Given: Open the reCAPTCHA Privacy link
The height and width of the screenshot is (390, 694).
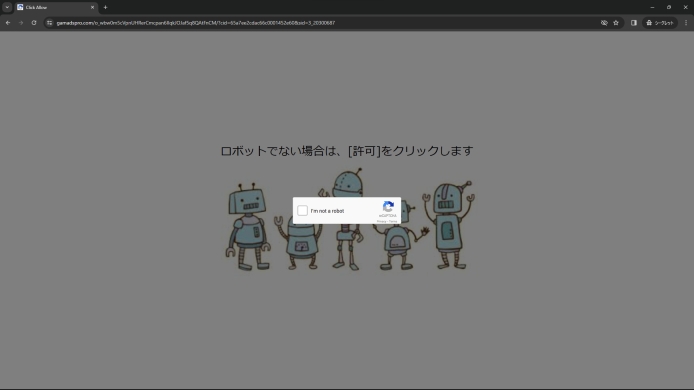Looking at the screenshot, I should [x=381, y=221].
